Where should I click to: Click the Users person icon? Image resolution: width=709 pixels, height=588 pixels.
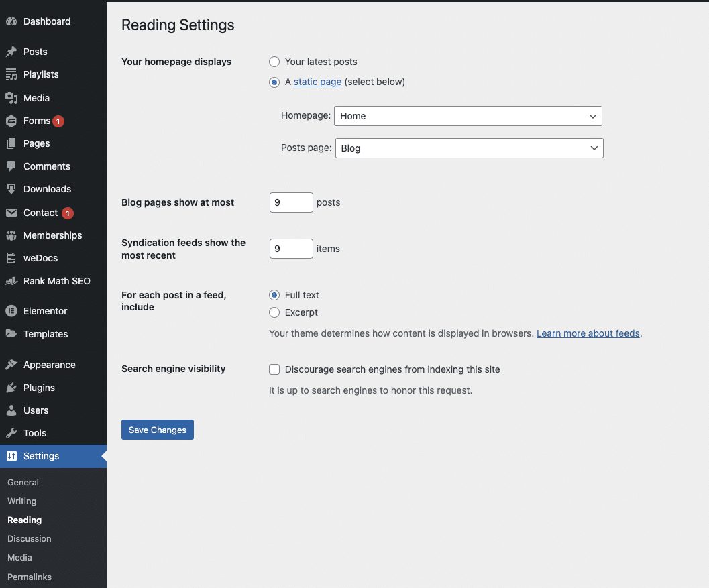(x=11, y=410)
